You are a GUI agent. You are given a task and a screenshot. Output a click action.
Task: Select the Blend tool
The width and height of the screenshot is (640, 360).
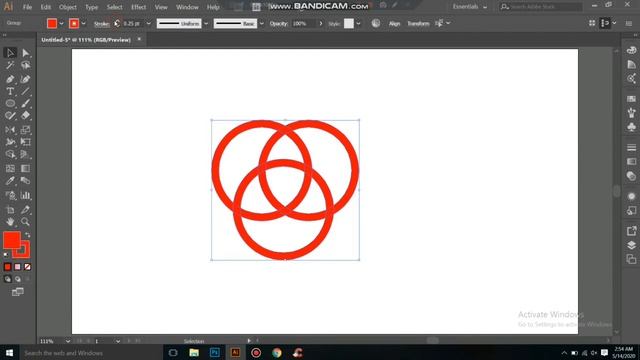coord(25,181)
